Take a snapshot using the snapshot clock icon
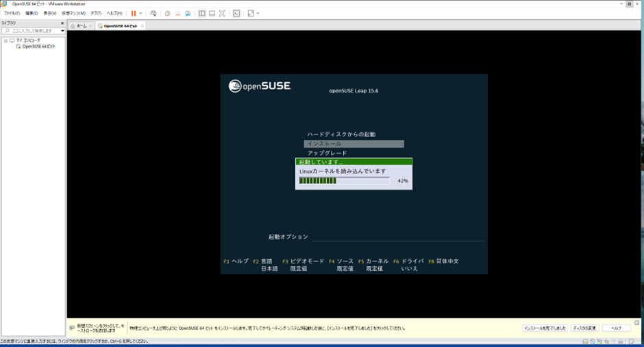This screenshot has width=644, height=347. [x=168, y=13]
